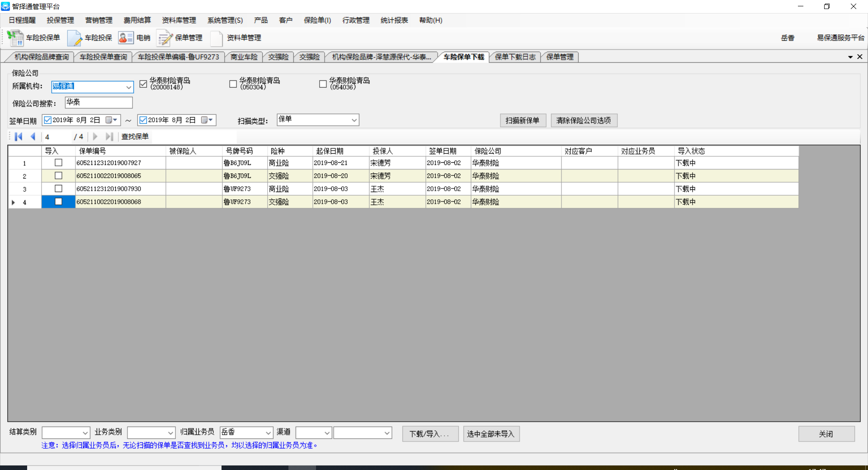Expand the 归属业务员 combo box
Image resolution: width=868 pixels, height=470 pixels.
coord(268,433)
